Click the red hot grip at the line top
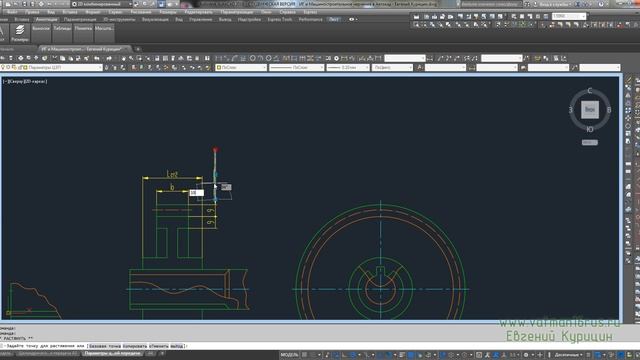Screen dimensions: 640x360 [x=215, y=150]
